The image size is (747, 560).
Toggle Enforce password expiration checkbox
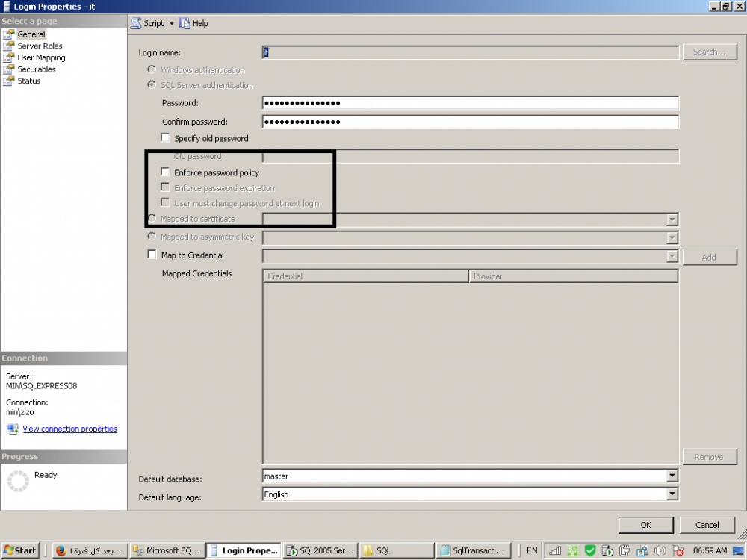click(x=165, y=187)
